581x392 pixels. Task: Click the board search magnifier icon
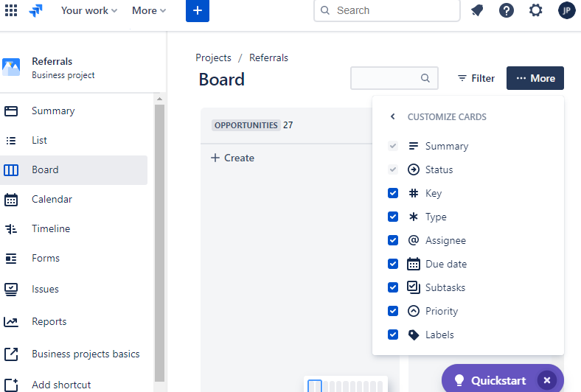[425, 78]
